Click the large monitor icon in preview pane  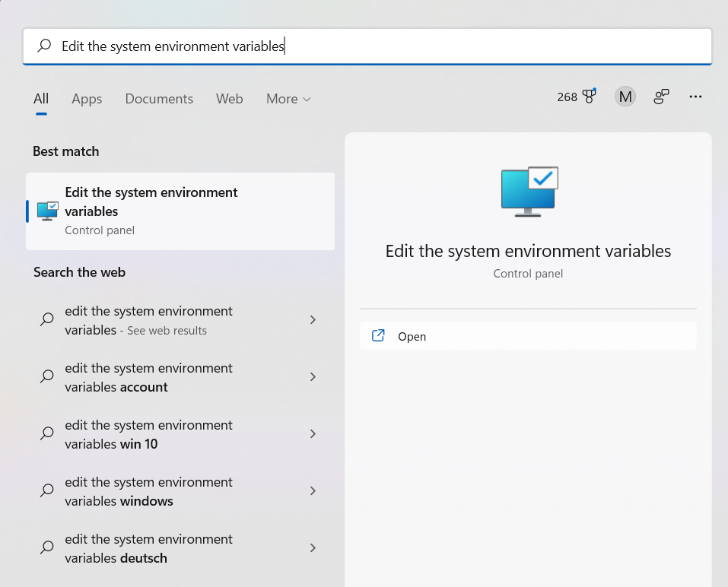529,192
